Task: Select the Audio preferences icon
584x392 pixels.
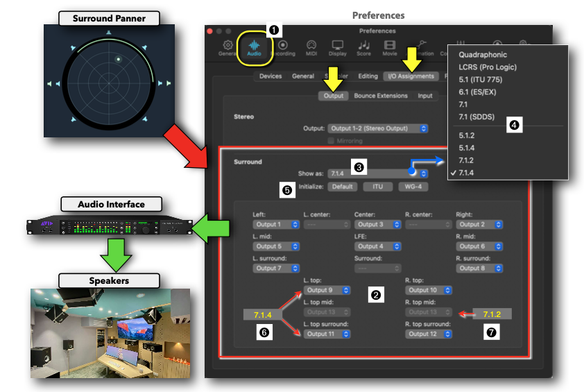Action: [254, 46]
